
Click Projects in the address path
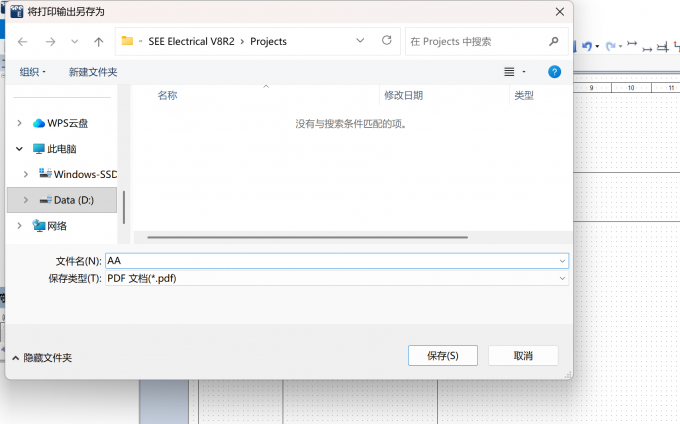pyautogui.click(x=268, y=41)
